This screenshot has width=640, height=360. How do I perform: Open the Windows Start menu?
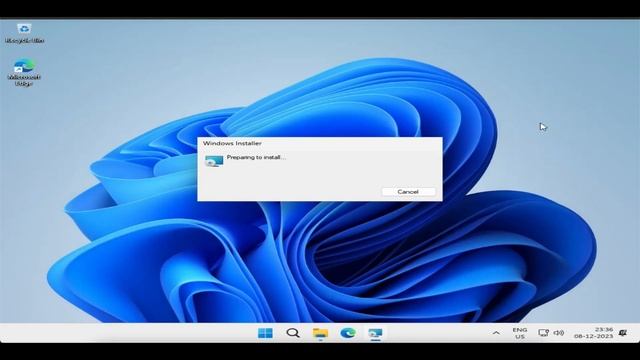[x=265, y=333]
